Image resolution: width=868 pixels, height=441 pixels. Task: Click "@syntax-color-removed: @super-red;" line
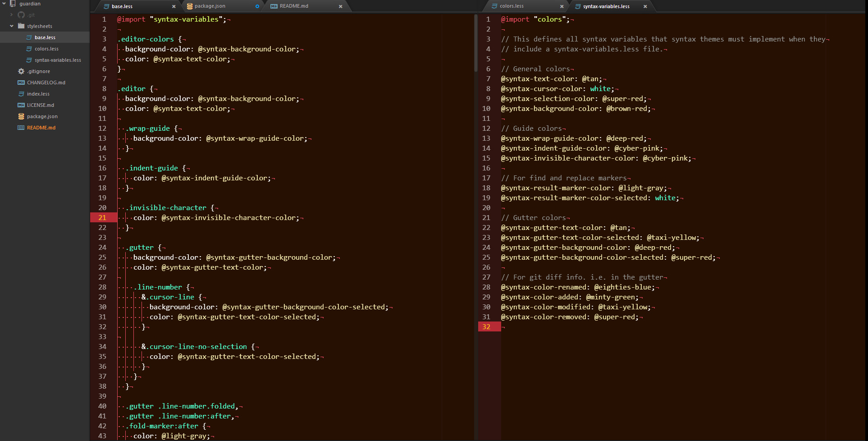570,317
